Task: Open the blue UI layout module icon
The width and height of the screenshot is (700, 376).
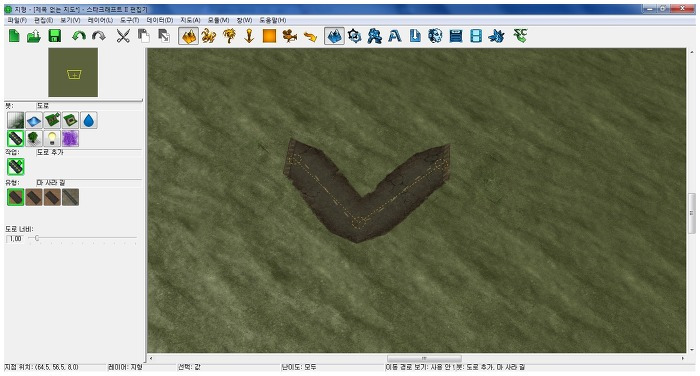Action: pyautogui.click(x=456, y=36)
